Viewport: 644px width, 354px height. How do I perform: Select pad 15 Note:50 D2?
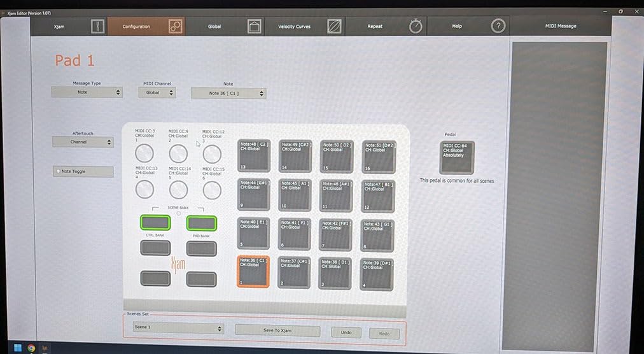[337, 156]
